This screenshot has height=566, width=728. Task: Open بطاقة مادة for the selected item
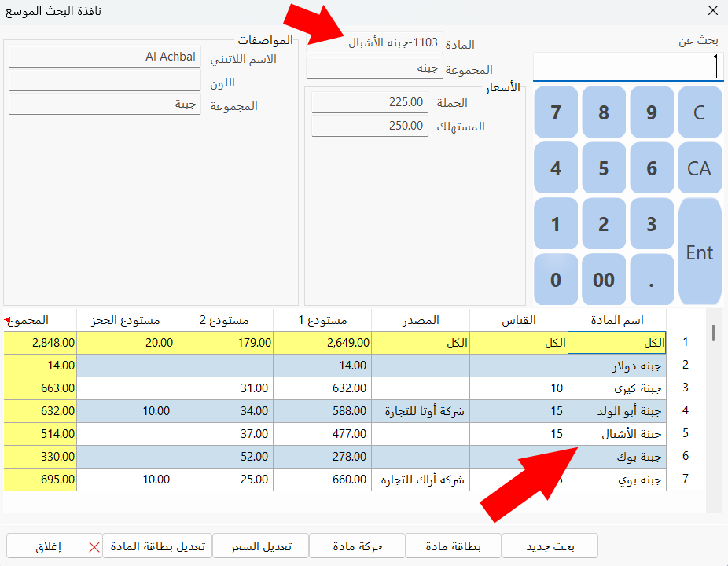(x=454, y=546)
